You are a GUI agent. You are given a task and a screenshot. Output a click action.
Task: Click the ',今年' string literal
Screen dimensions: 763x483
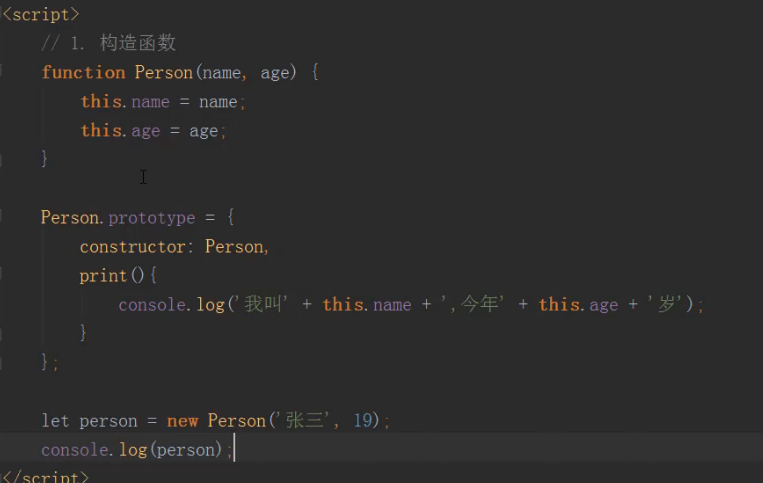pyautogui.click(x=473, y=304)
